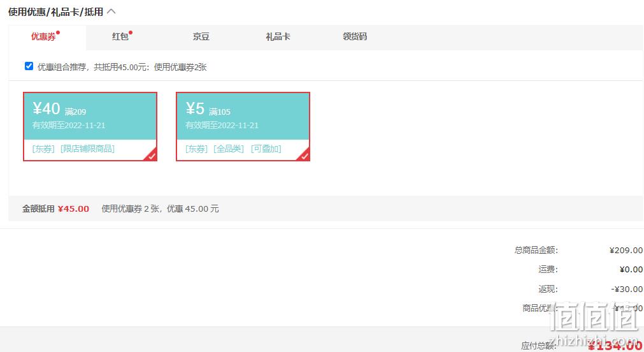This screenshot has width=644, height=352.
Task: Go to the 礼品卡 tab
Action: coord(278,37)
